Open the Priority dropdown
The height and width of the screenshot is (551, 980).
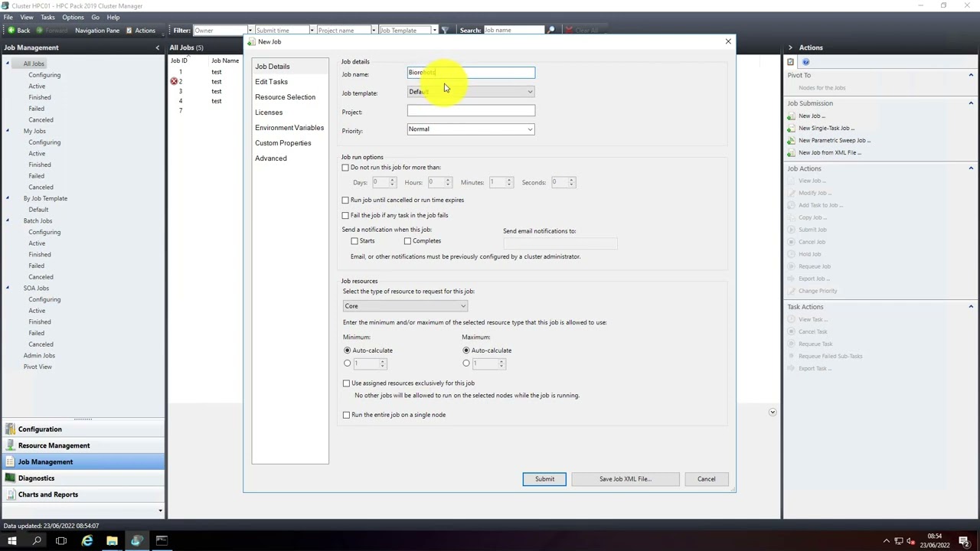[471, 129]
